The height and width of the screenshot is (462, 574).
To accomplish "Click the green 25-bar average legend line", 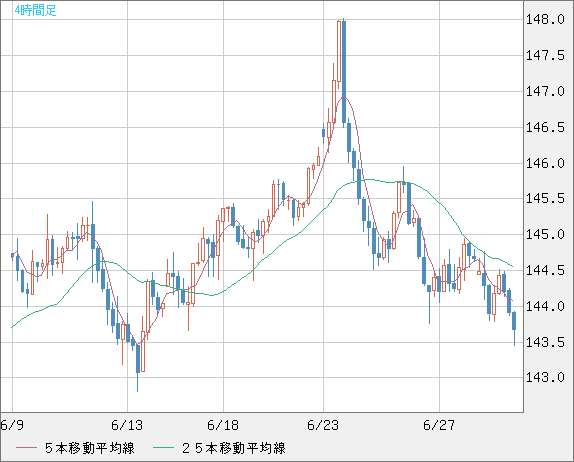I will 163,448.
